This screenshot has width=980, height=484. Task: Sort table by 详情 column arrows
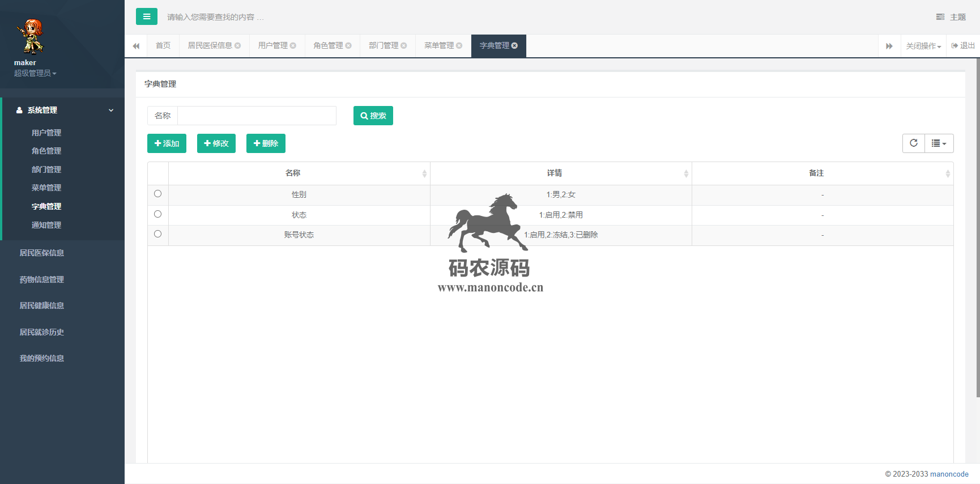(686, 173)
